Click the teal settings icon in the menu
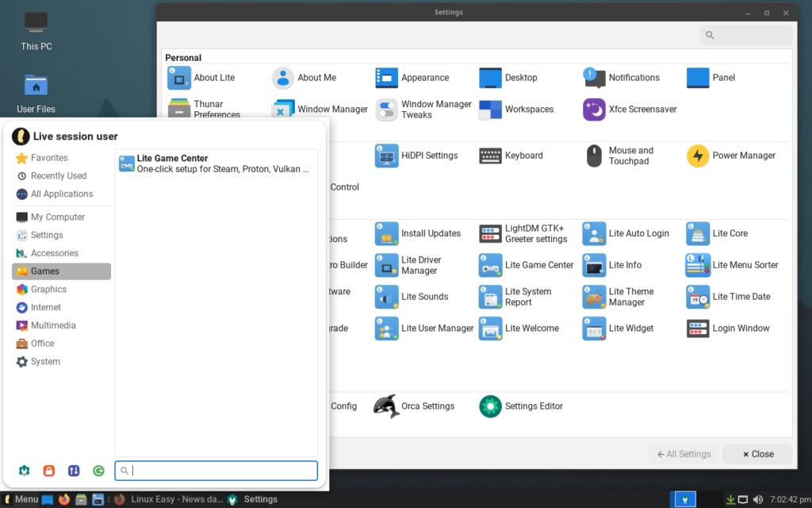 pos(24,471)
